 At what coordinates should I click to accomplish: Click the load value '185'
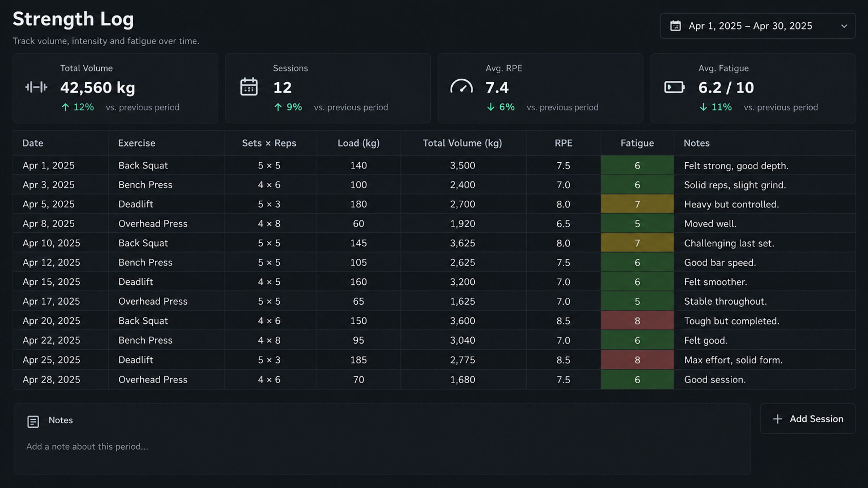click(x=358, y=360)
